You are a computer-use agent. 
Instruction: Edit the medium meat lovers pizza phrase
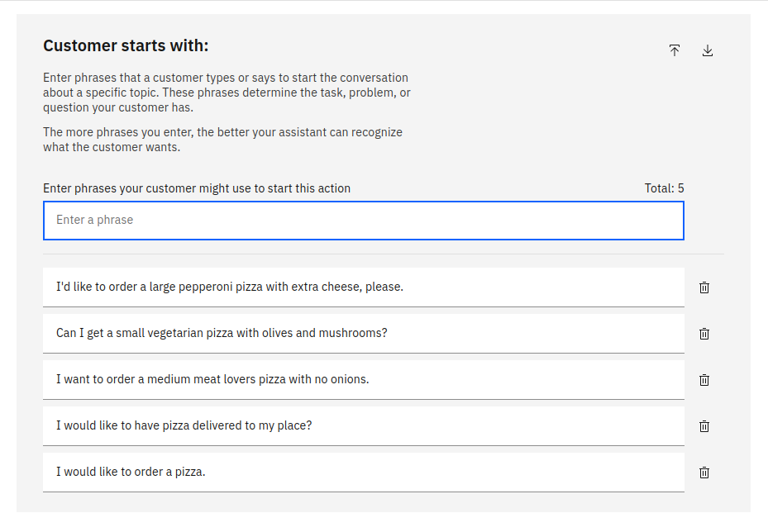(x=212, y=380)
